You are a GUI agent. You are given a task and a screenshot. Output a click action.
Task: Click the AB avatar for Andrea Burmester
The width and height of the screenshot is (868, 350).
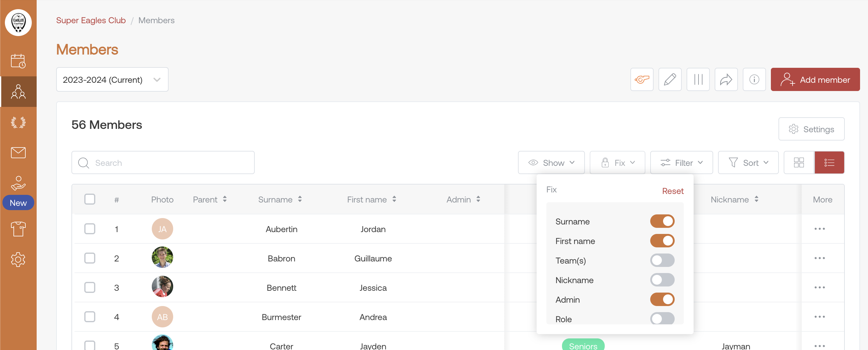coord(162,317)
